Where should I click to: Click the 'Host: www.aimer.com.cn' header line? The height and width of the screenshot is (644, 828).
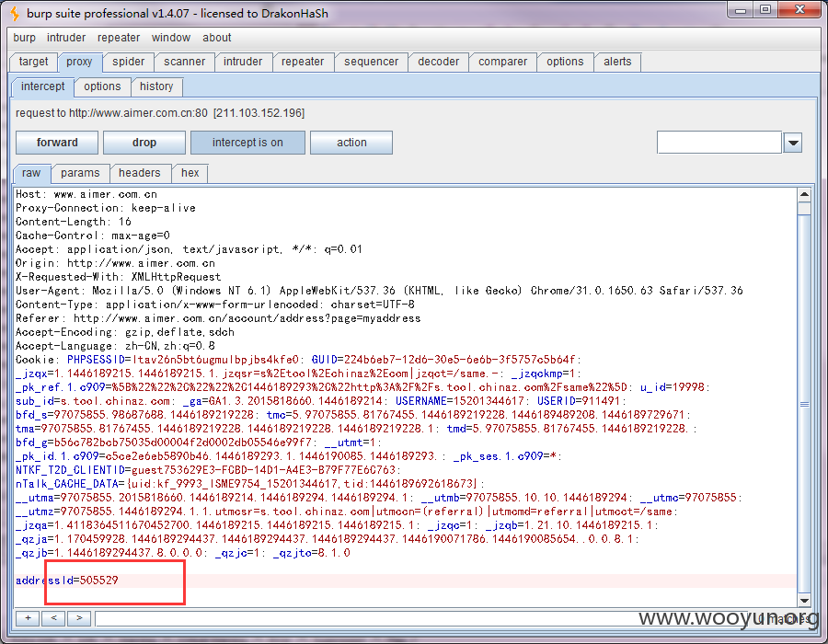click(86, 194)
